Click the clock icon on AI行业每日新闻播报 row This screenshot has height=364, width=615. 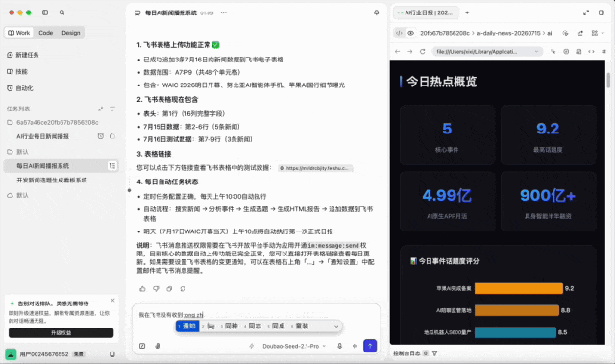tap(101, 136)
